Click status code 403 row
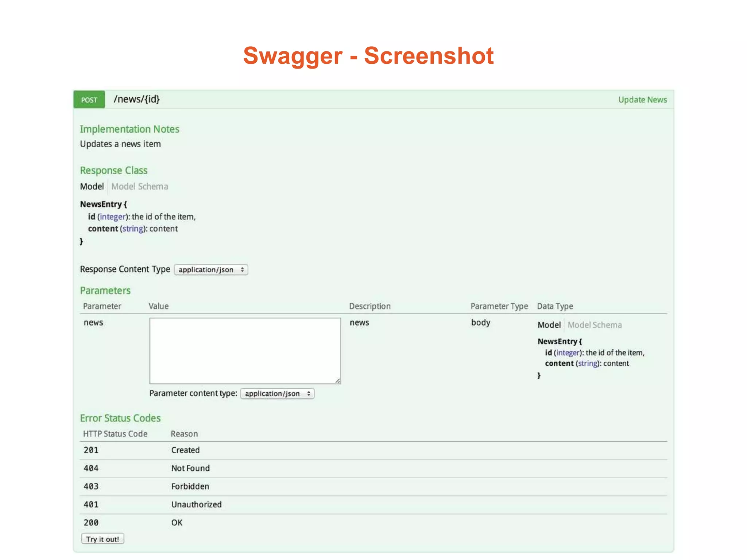The height and width of the screenshot is (560, 747). [x=373, y=487]
